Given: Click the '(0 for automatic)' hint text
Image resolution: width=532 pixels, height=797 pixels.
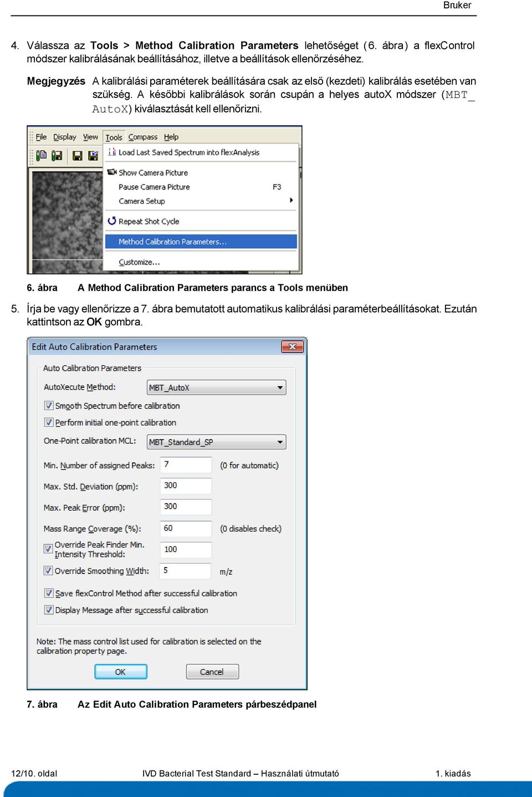Looking at the screenshot, I should [249, 466].
